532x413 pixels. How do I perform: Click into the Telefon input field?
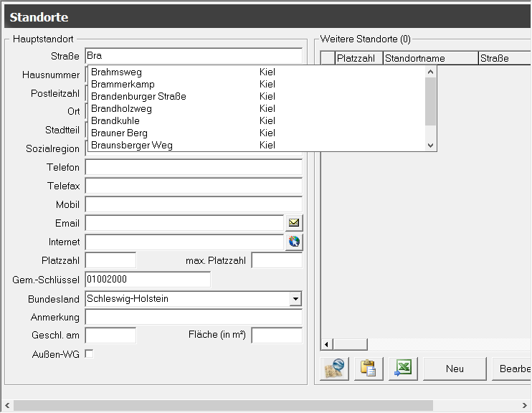tap(194, 167)
